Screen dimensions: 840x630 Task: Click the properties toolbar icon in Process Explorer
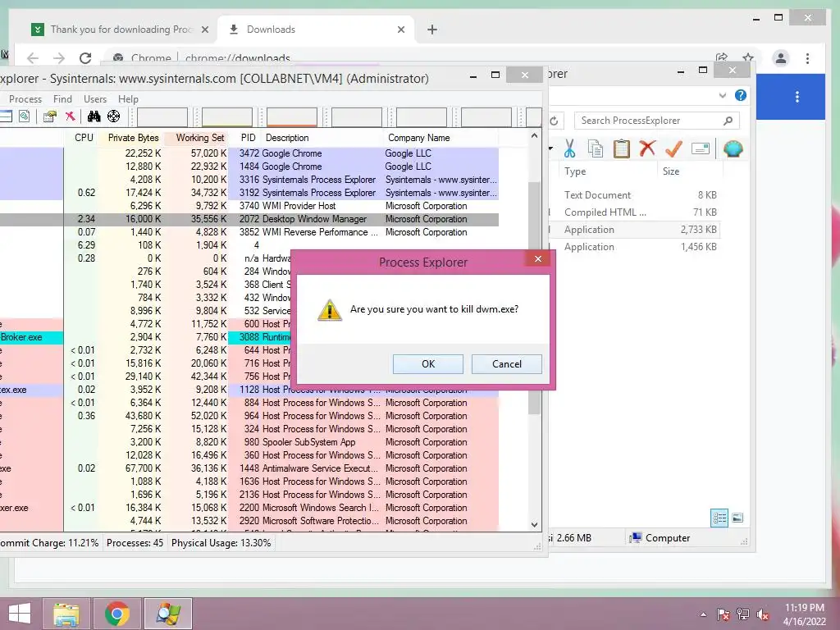[x=50, y=116]
